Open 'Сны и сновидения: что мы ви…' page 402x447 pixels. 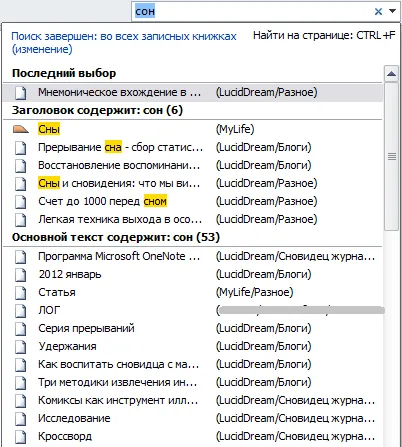tap(193, 183)
